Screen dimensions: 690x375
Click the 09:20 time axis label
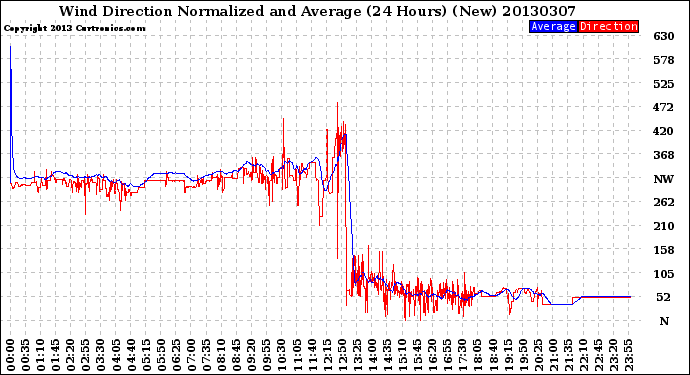pyautogui.click(x=252, y=355)
